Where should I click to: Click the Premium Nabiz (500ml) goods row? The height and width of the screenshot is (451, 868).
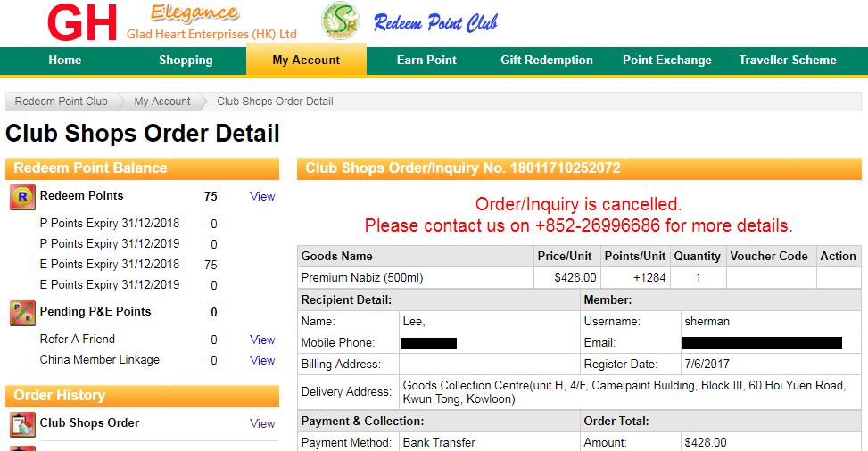click(579, 278)
